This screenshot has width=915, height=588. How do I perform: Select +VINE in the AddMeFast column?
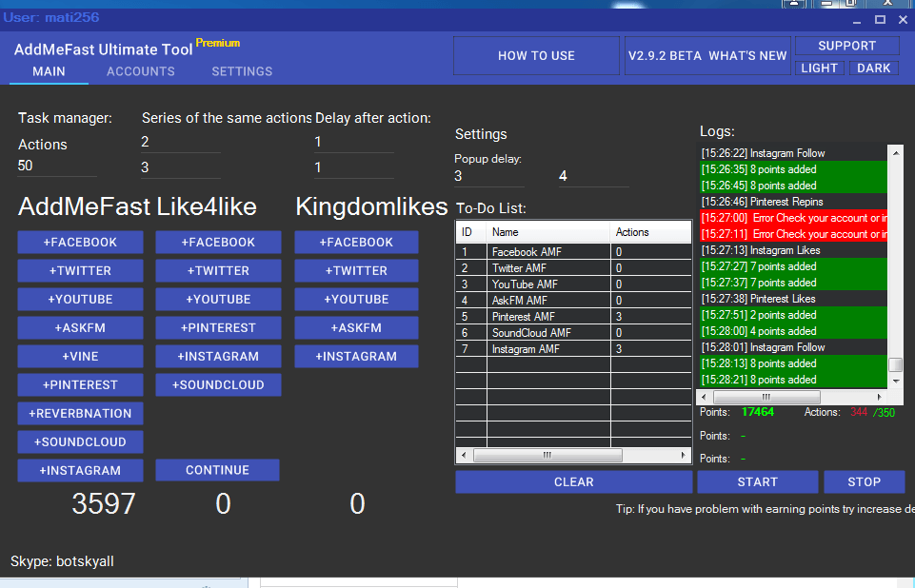point(80,356)
